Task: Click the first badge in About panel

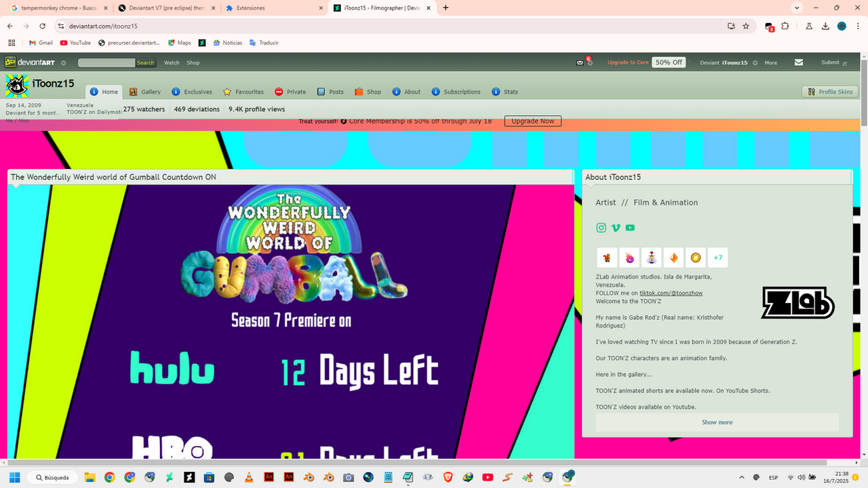Action: click(x=607, y=258)
